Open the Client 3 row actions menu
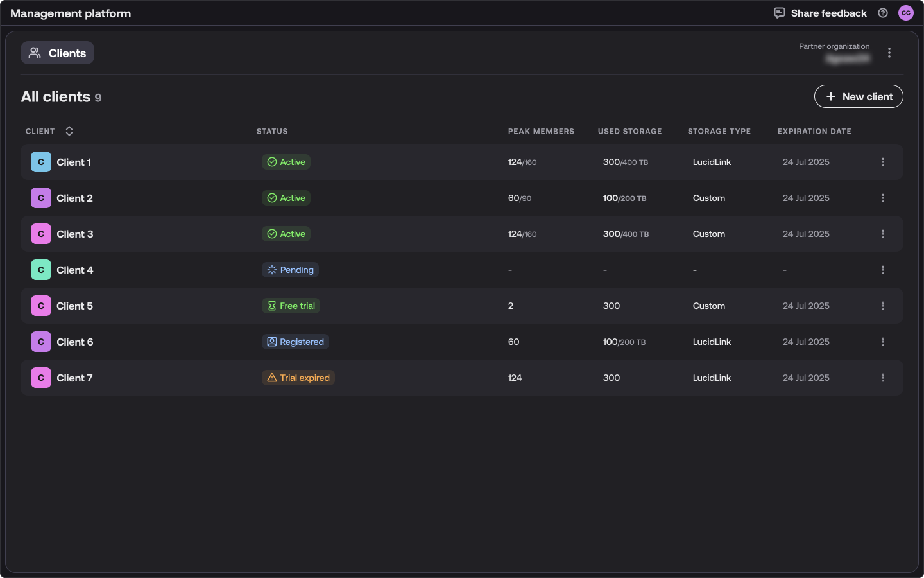The height and width of the screenshot is (578, 924). coord(883,234)
